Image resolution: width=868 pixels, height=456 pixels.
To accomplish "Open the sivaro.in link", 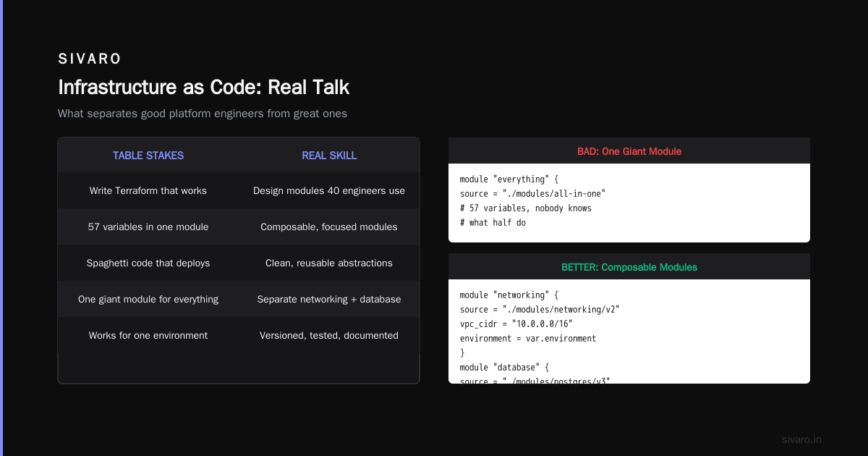I will [801, 439].
